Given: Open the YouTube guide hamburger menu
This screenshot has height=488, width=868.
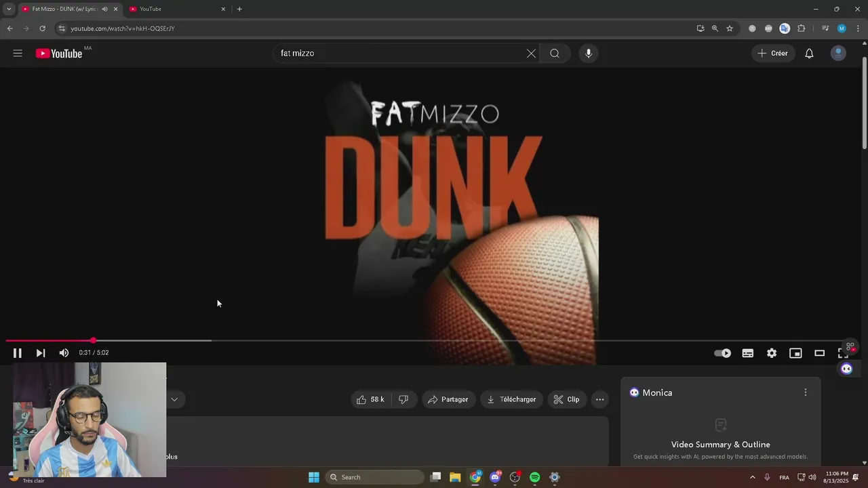Looking at the screenshot, I should tap(18, 54).
